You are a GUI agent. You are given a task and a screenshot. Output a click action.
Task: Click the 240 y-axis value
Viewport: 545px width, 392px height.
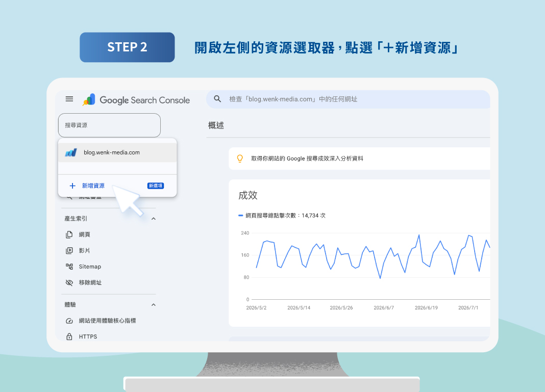245,233
